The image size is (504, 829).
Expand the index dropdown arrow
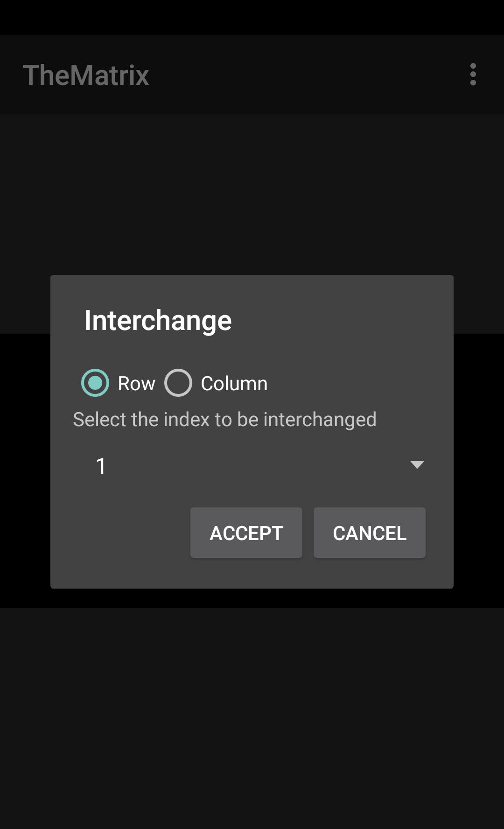(x=417, y=465)
